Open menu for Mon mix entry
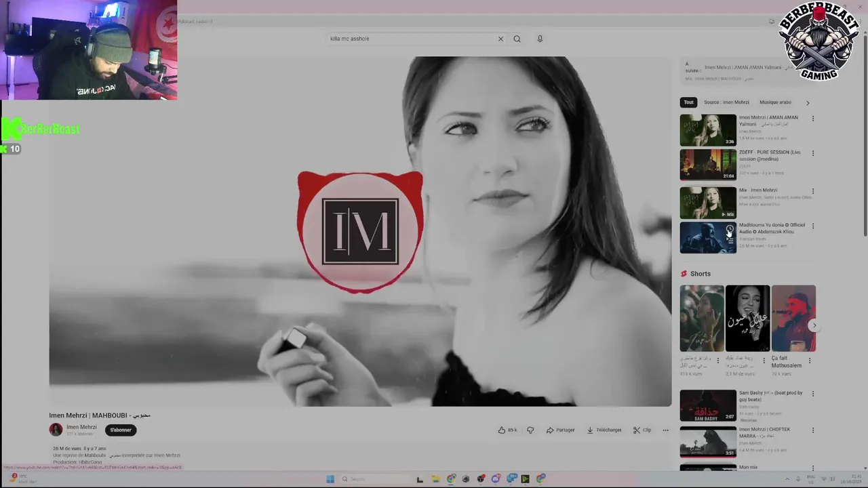The image size is (868, 488). click(812, 468)
